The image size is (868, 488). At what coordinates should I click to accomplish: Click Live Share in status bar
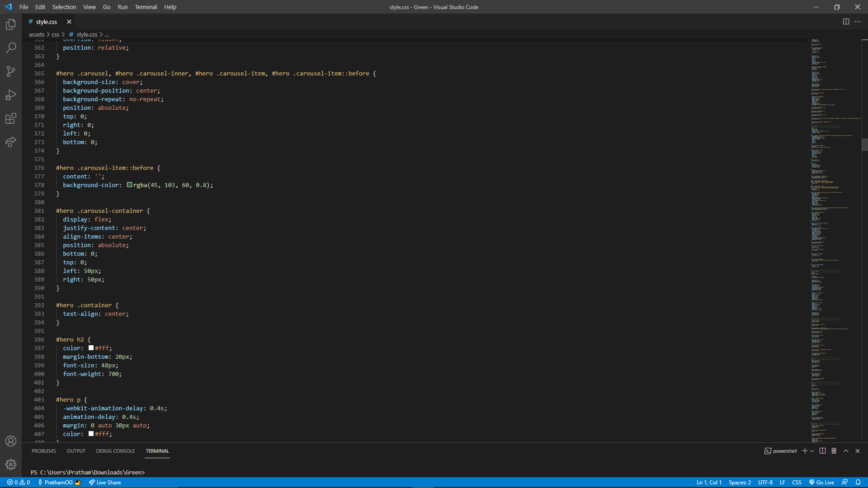105,483
